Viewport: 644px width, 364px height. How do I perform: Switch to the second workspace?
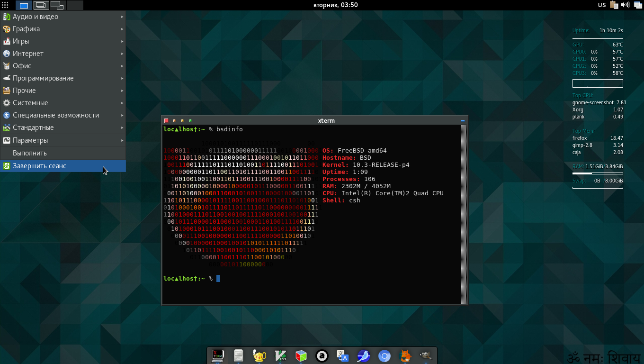pos(41,5)
